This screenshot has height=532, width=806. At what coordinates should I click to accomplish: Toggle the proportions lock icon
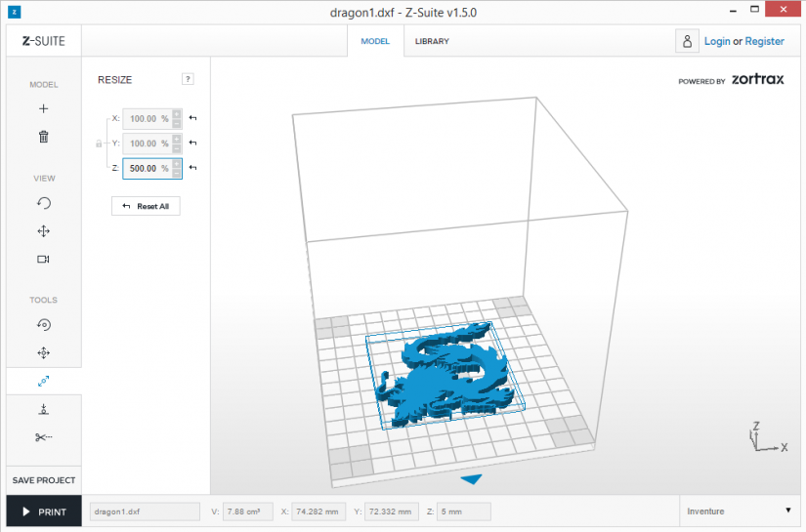point(99,143)
